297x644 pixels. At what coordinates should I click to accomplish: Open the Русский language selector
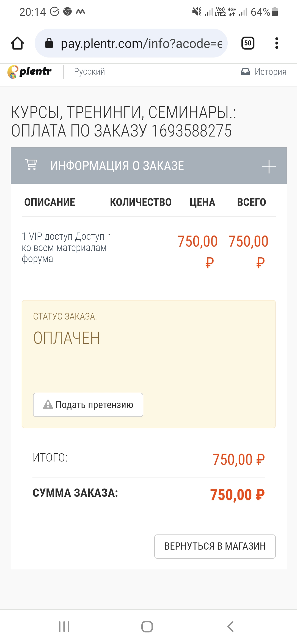coord(89,72)
